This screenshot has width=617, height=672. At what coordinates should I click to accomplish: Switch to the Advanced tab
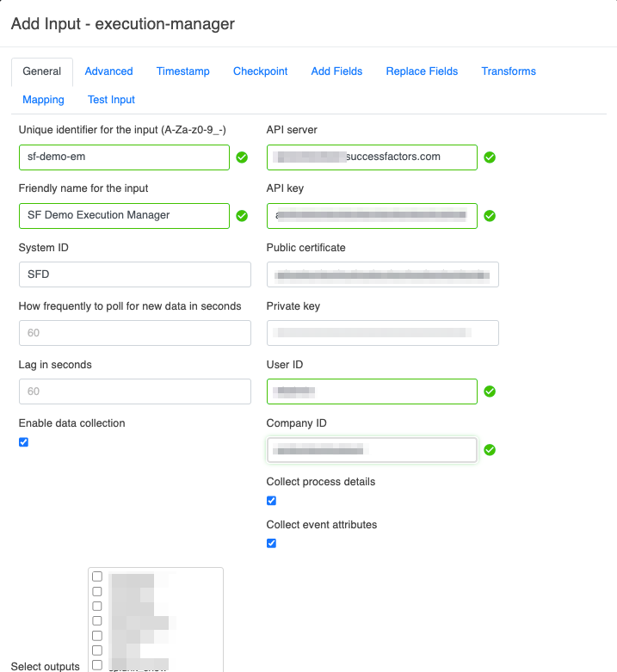point(108,71)
